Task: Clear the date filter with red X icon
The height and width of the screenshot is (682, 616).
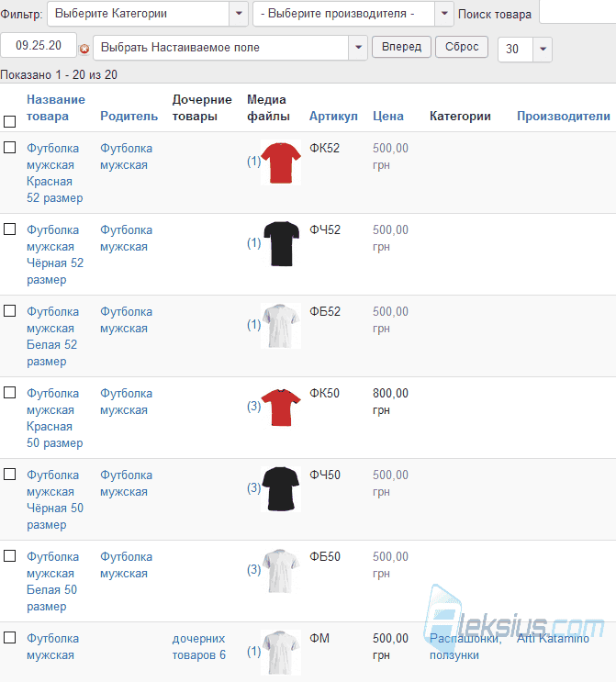Action: pos(84,49)
